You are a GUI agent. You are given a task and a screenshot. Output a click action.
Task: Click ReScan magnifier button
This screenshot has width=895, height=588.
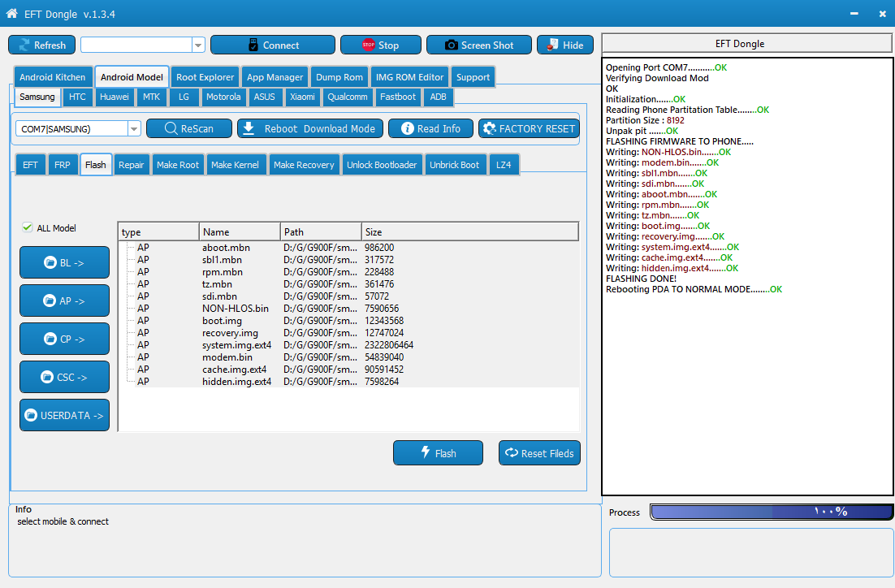pos(189,128)
